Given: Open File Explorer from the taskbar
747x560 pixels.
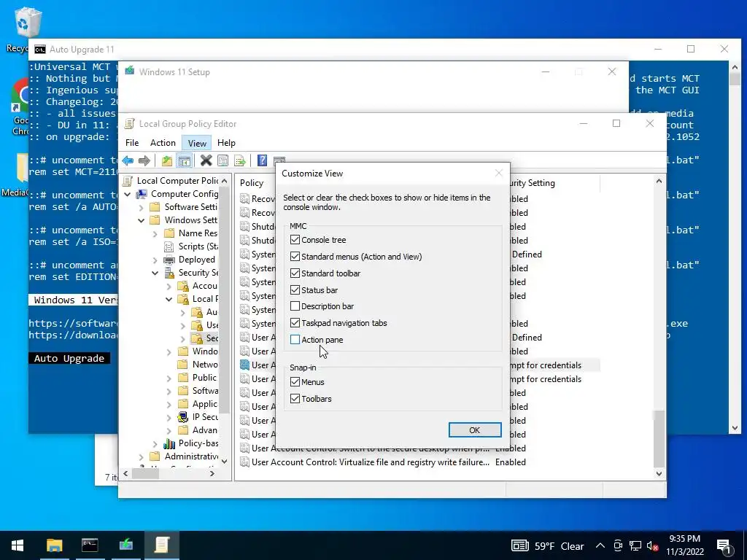Looking at the screenshot, I should tap(54, 545).
